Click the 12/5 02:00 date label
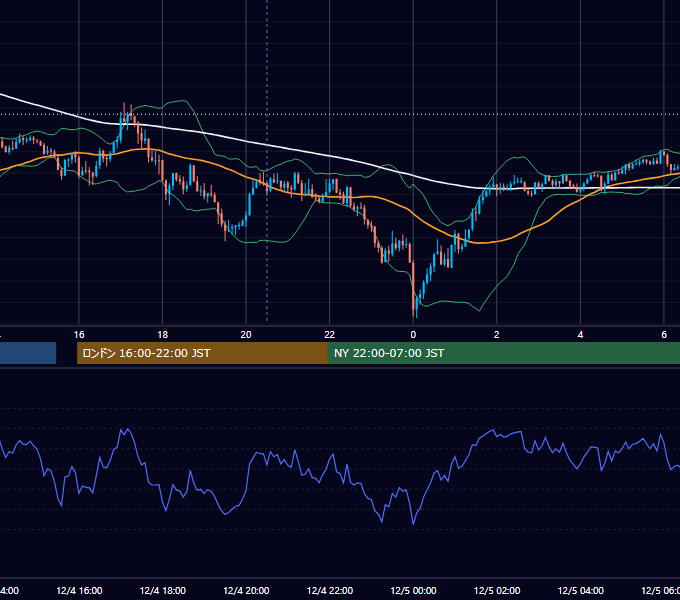The height and width of the screenshot is (600, 680). tap(497, 590)
